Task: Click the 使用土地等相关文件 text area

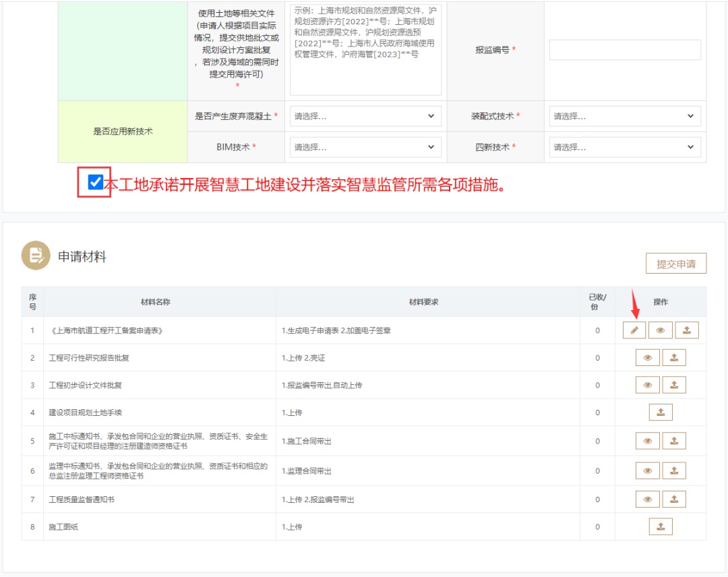Action: point(365,50)
